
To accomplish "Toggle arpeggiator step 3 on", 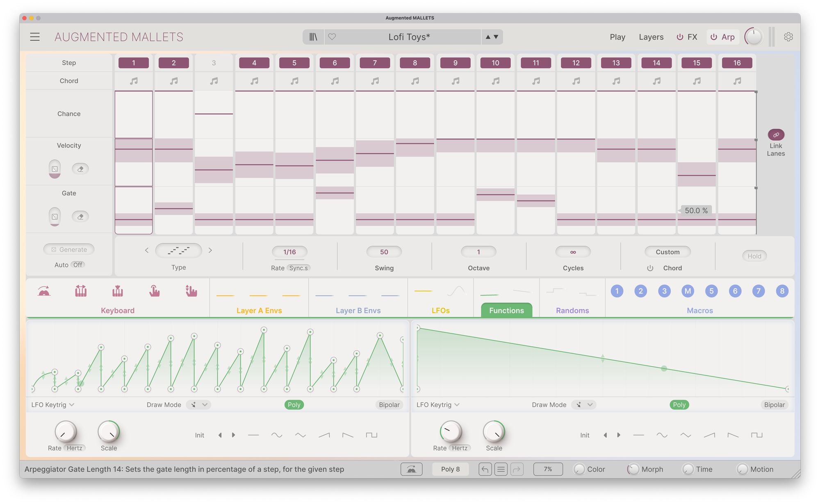I will 214,63.
